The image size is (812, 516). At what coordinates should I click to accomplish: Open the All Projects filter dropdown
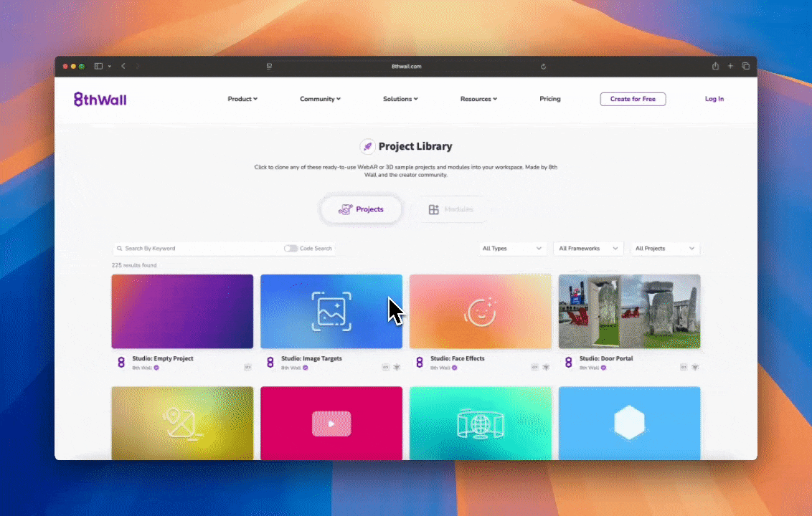point(664,249)
